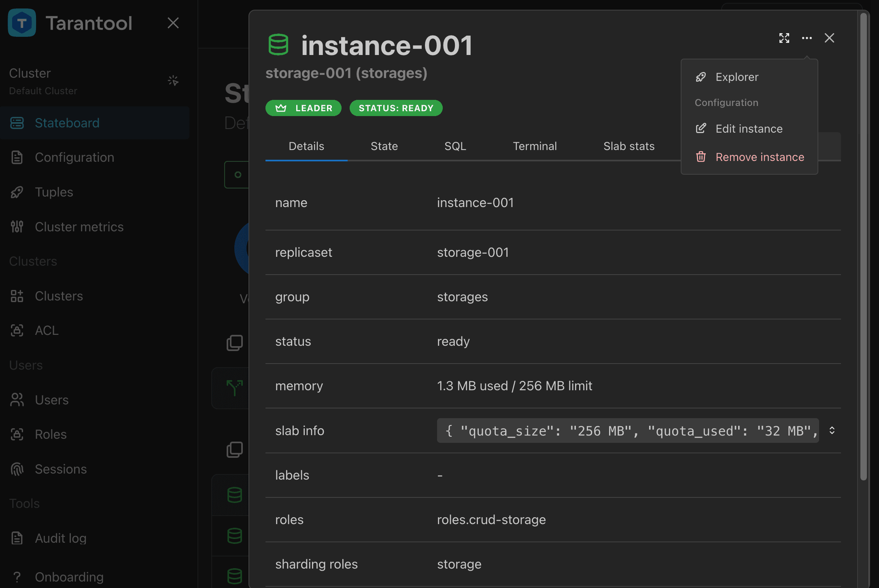Click the sharding roles value storage

pyautogui.click(x=459, y=564)
